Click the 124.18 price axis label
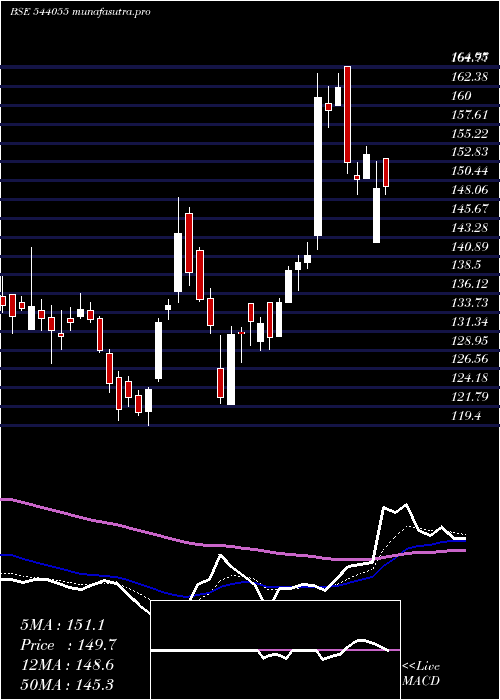Viewport: 500px width, 700px height. pyautogui.click(x=469, y=379)
